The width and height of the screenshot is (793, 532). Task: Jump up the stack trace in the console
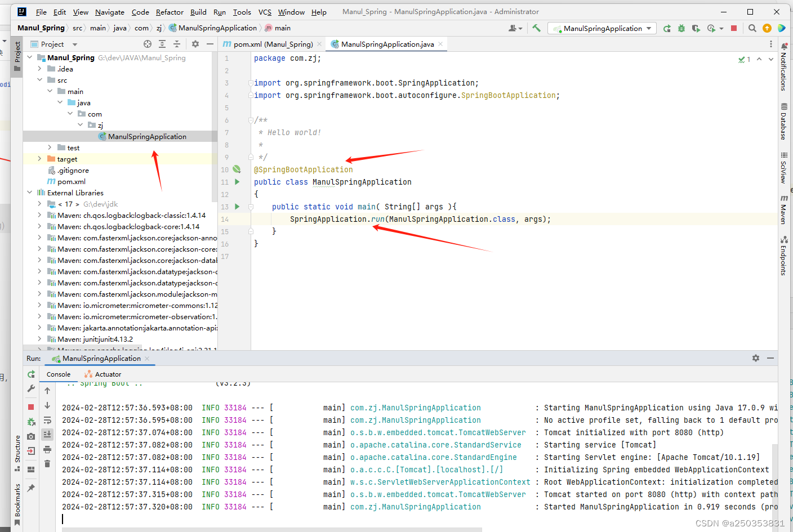[x=47, y=391]
